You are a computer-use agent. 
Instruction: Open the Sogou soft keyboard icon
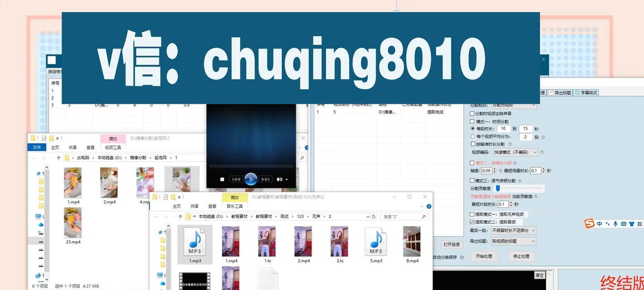623,224
